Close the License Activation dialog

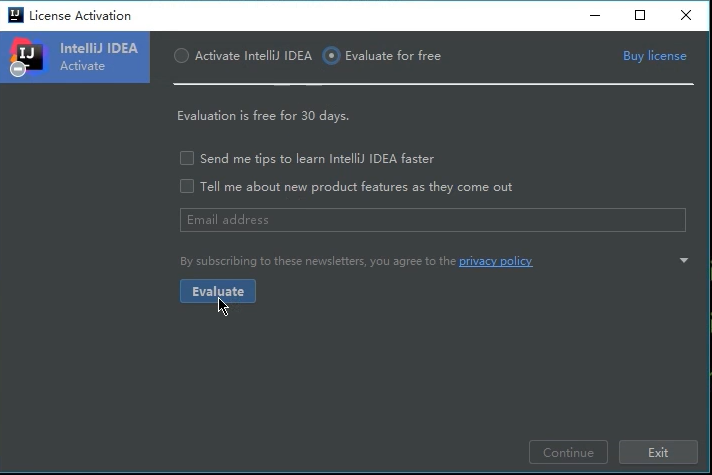coord(686,15)
